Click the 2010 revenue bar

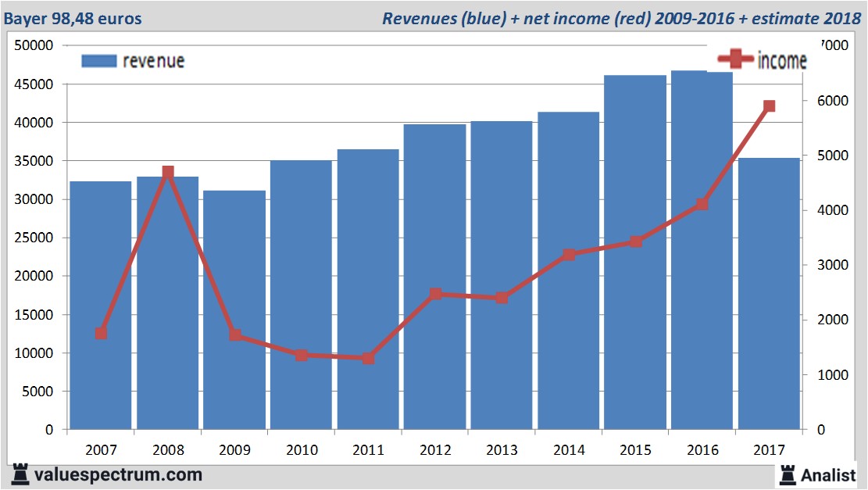pos(301,295)
